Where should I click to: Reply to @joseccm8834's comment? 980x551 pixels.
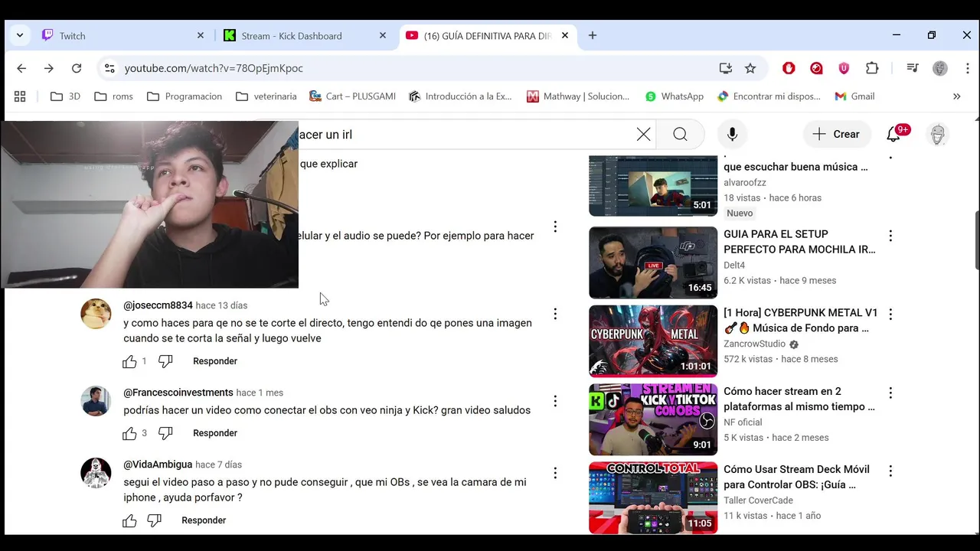tap(215, 361)
